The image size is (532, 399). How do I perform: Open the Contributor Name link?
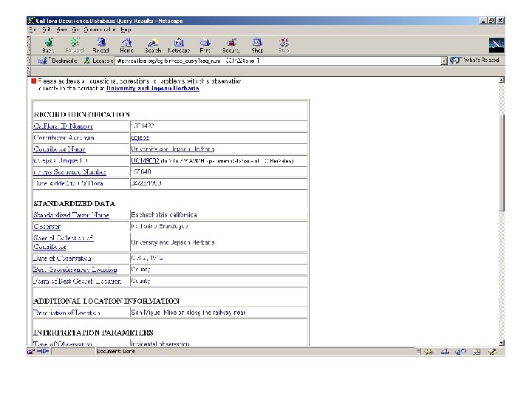(x=59, y=149)
